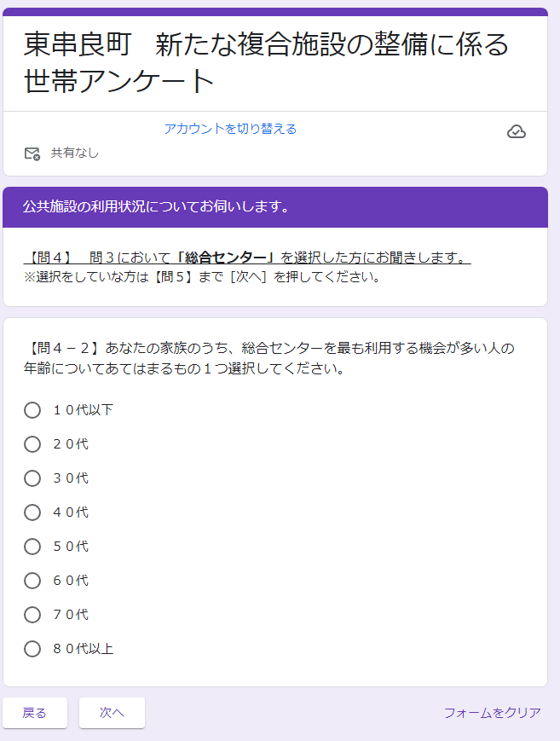Viewport: 560px width, 741px height.
Task: Mark the ７０代 radio button
Action: [32, 615]
